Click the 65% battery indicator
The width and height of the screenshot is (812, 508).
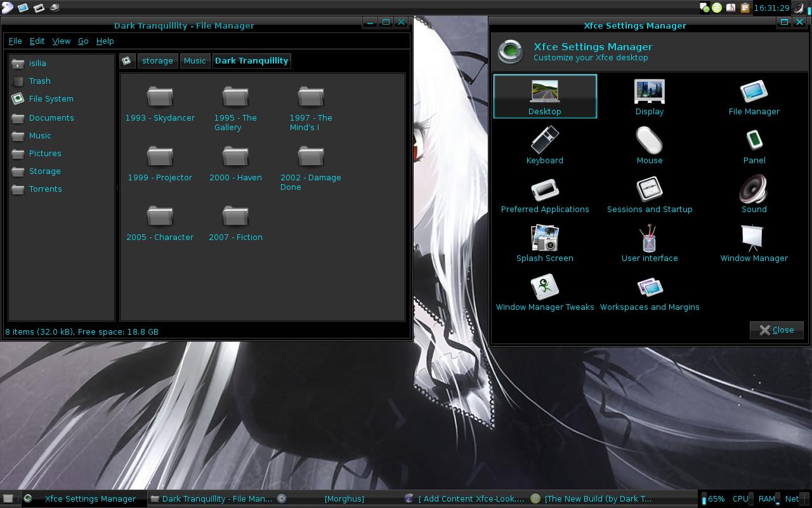click(x=713, y=498)
